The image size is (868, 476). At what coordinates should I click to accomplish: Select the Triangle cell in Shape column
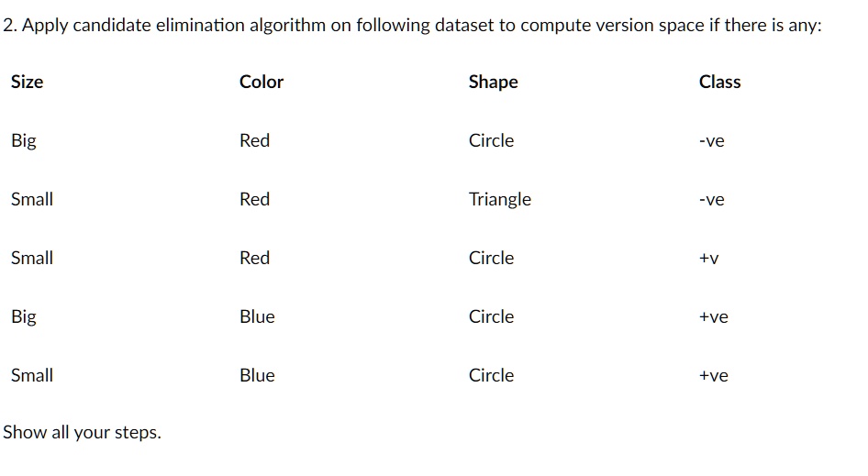[x=500, y=200]
